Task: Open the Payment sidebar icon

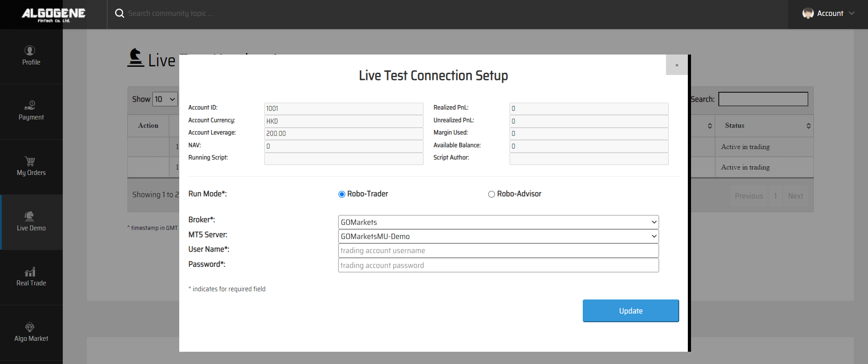Action: tap(30, 105)
